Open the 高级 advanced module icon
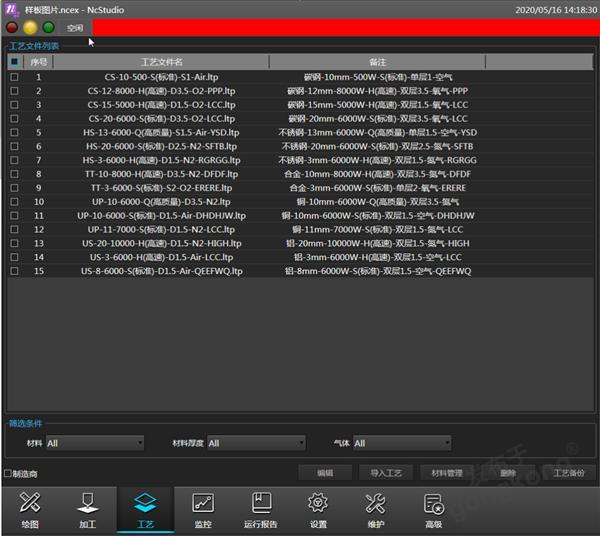 [433, 509]
